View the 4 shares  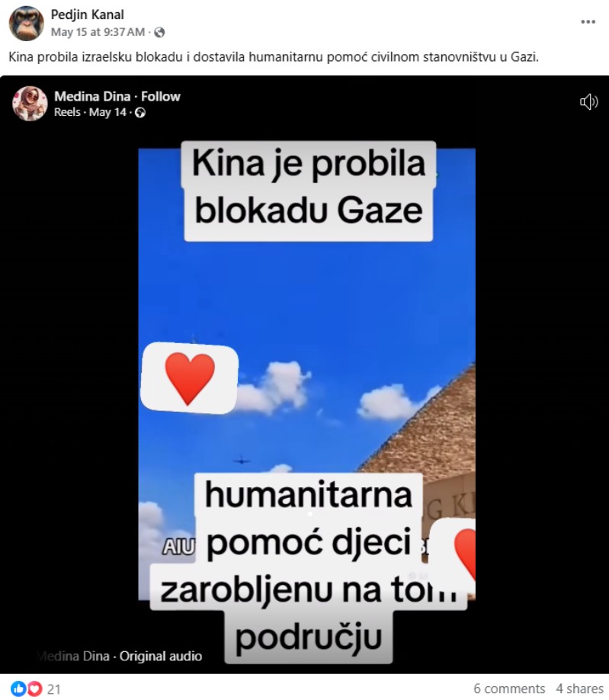click(x=579, y=689)
